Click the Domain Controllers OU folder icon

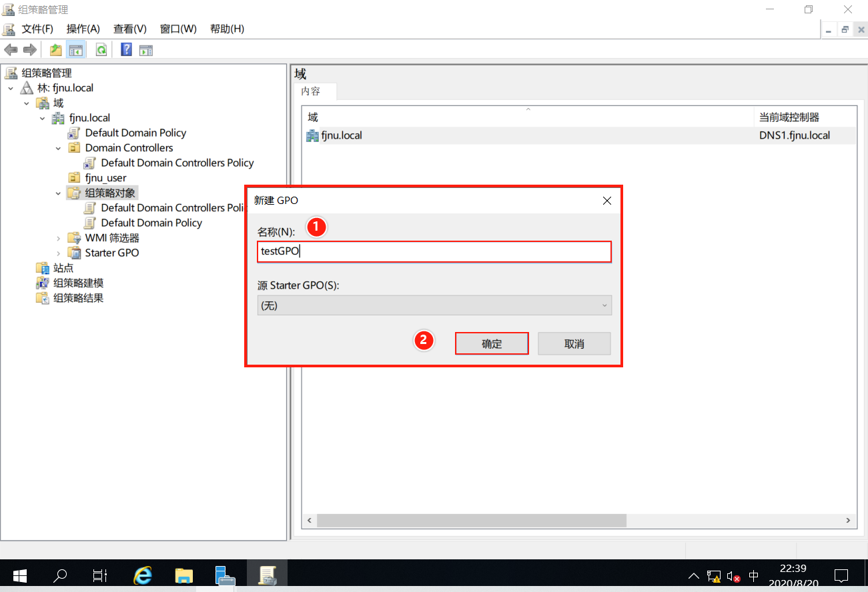(75, 148)
